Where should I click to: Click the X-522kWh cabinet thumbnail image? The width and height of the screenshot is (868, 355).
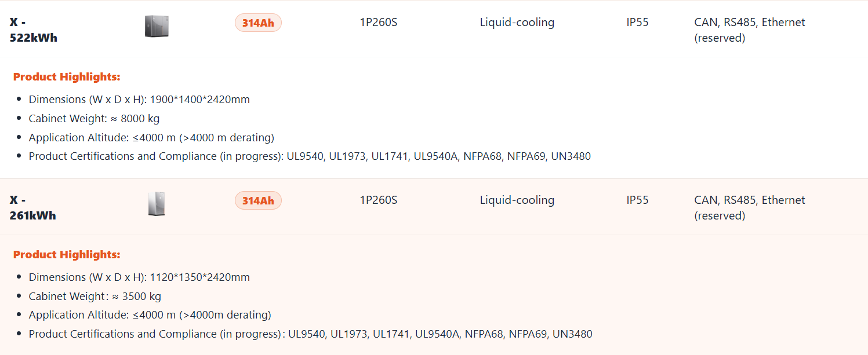tap(157, 27)
